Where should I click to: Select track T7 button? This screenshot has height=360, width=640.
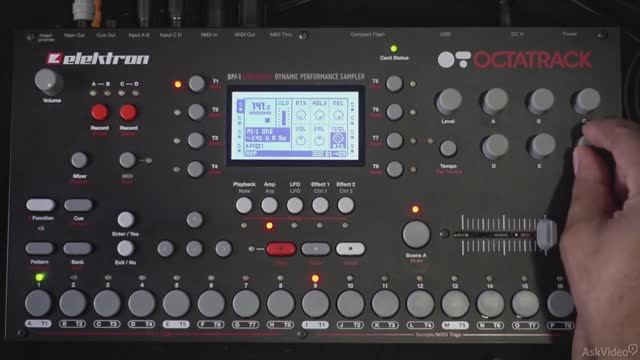click(x=394, y=140)
